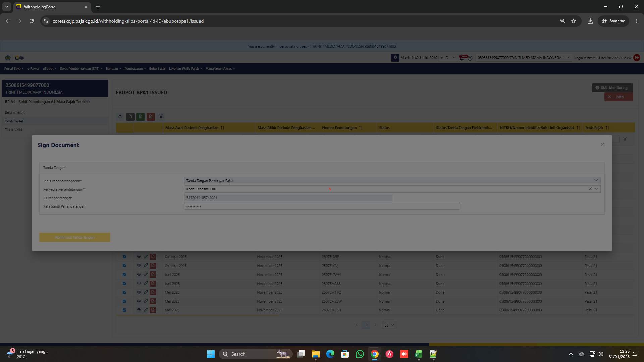Open the e-Faktur menu

coord(33,68)
